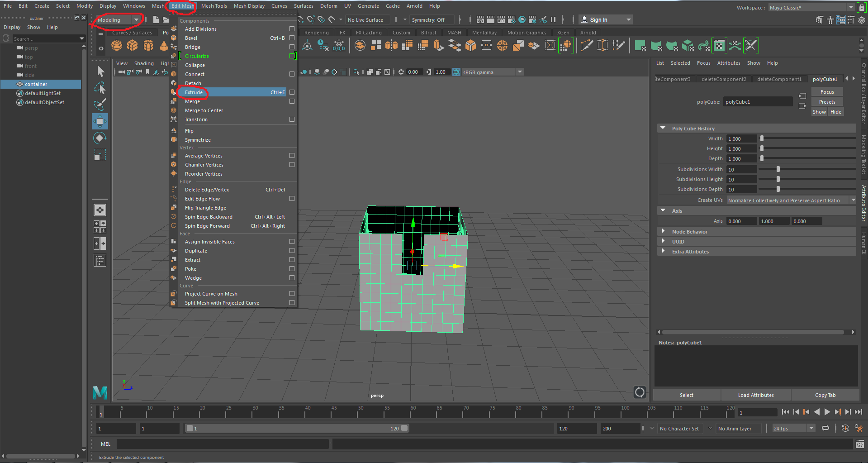
Task: Toggle the Modeling Toolkit icon
Action: pyautogui.click(x=820, y=20)
